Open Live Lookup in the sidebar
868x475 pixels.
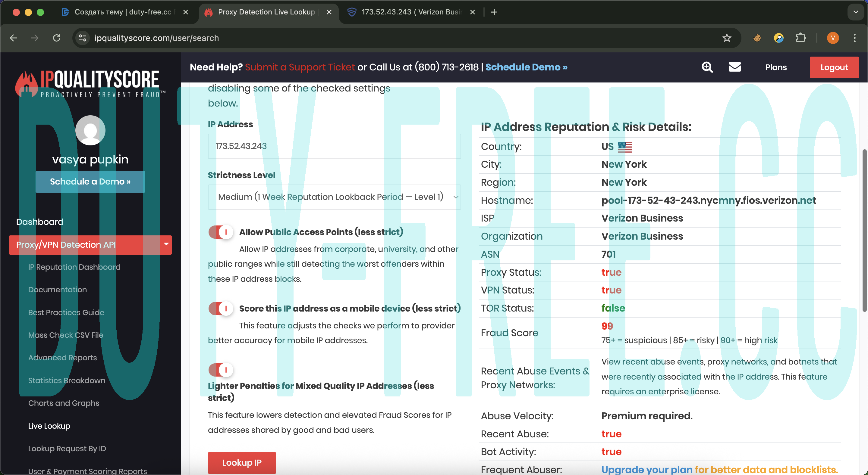tap(49, 426)
